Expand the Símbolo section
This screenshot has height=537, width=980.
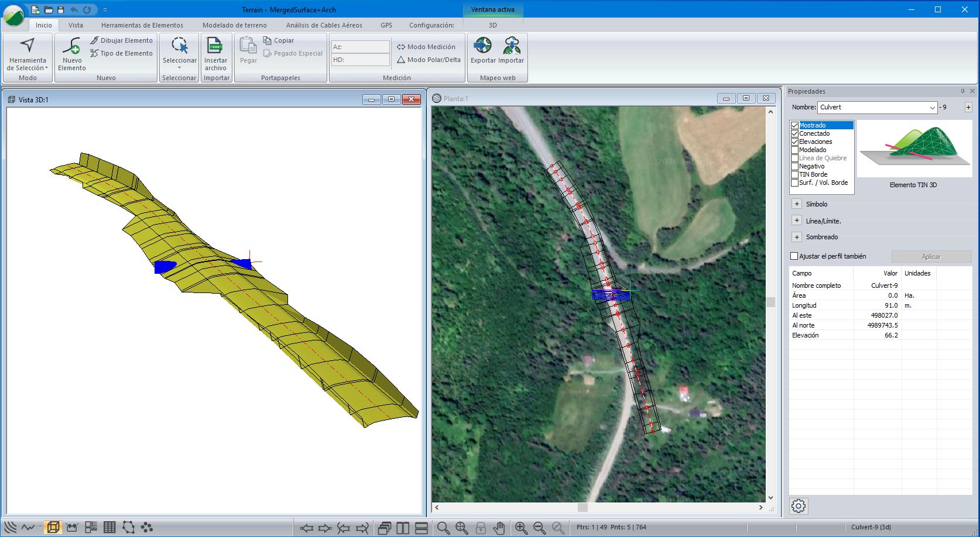797,204
